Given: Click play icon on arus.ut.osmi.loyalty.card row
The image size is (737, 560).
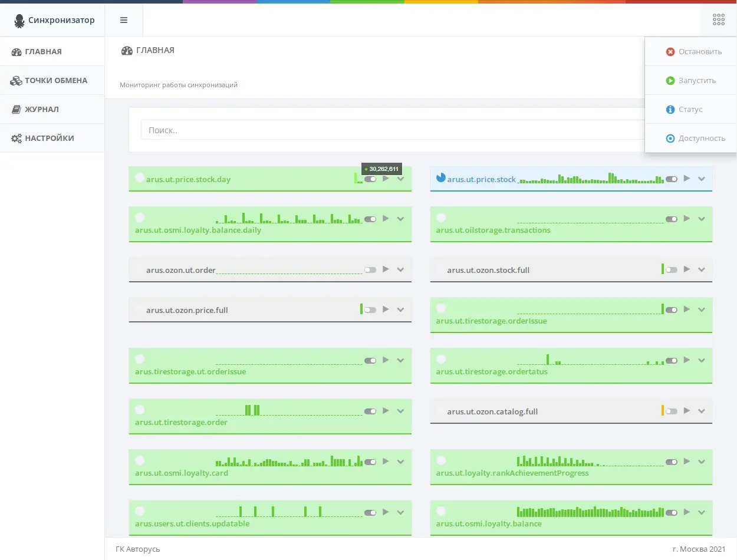Looking at the screenshot, I should coord(386,462).
